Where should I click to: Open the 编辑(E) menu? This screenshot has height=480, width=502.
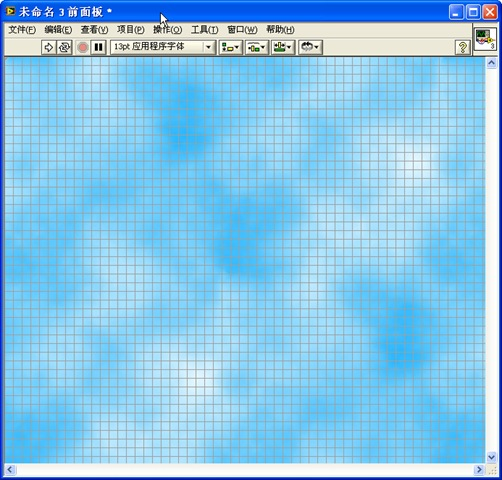(58, 30)
